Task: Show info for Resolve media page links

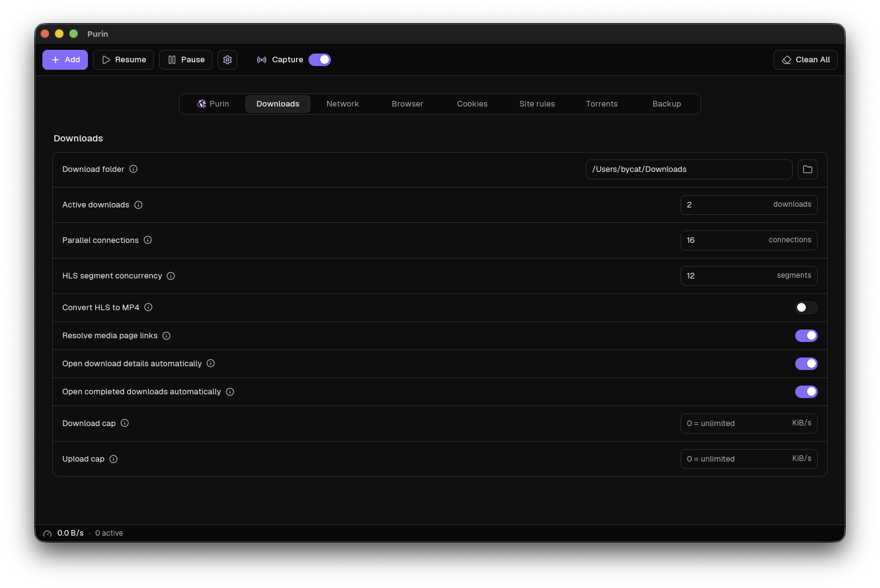Action: click(166, 336)
